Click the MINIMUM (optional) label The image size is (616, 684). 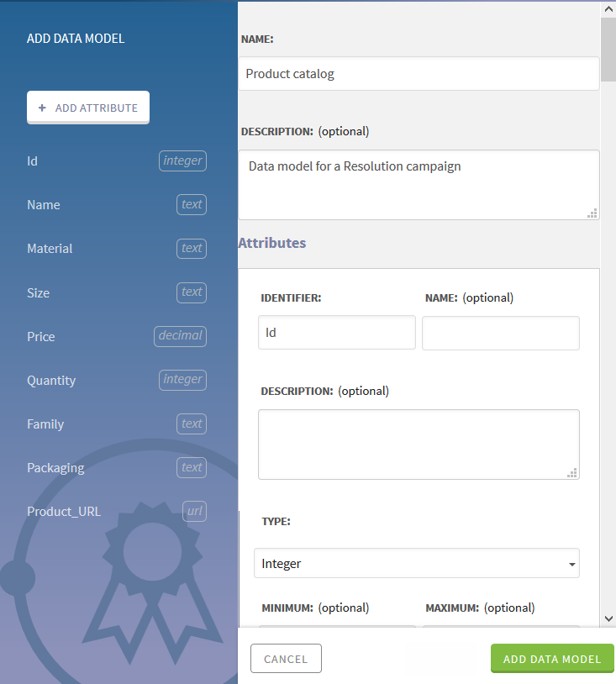315,608
